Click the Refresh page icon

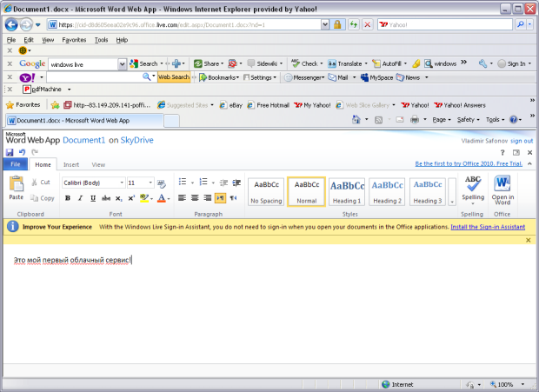353,24
